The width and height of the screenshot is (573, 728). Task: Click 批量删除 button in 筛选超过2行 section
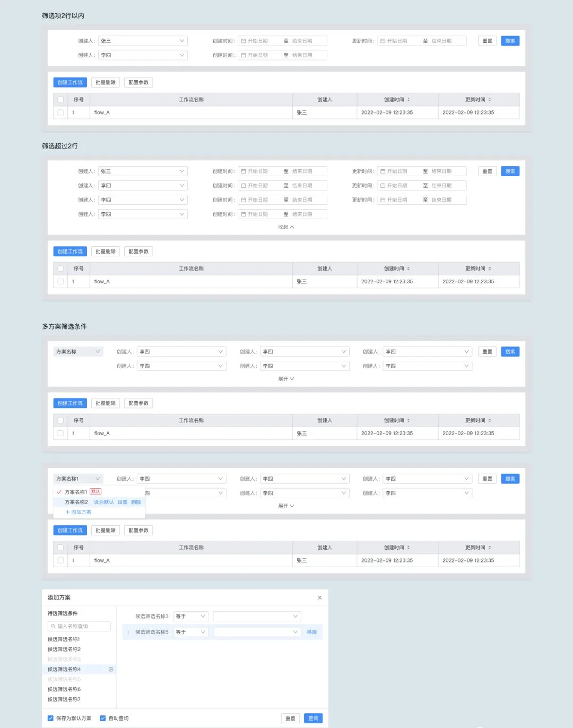(106, 252)
